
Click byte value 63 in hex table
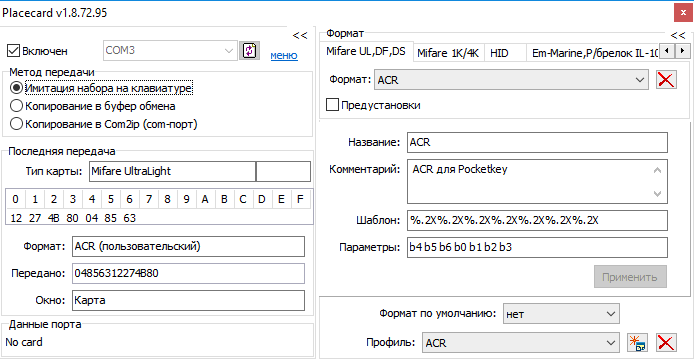[130, 218]
